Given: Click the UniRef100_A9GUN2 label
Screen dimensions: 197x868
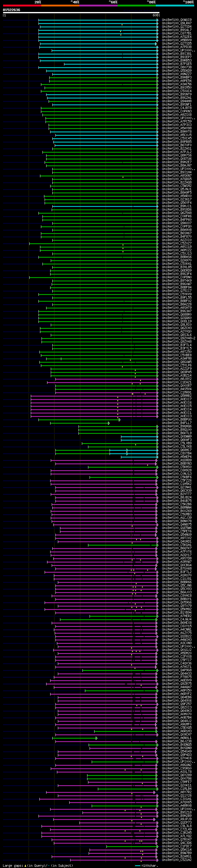Looking at the screenshot, I should 177,765.
